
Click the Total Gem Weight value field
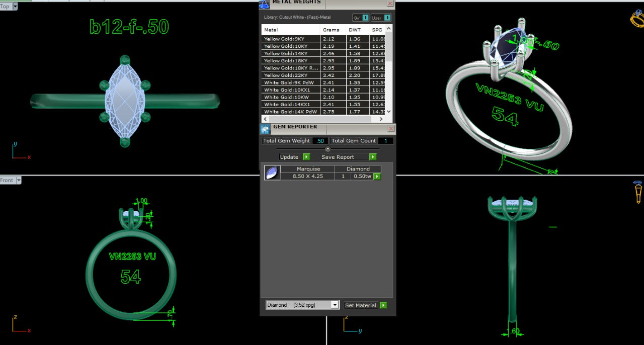320,141
